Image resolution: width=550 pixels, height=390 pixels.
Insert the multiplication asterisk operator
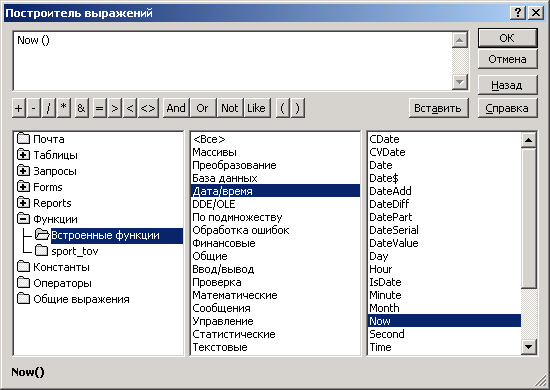[64, 108]
